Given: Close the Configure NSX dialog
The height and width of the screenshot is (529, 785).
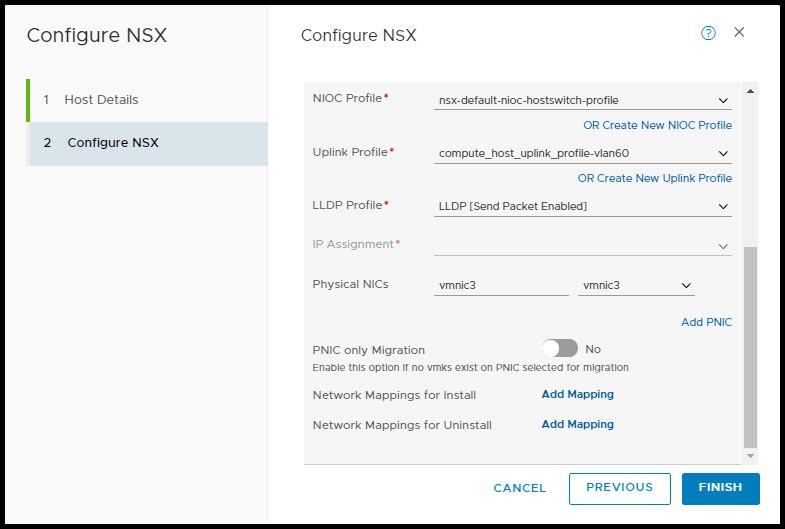Looking at the screenshot, I should [739, 32].
